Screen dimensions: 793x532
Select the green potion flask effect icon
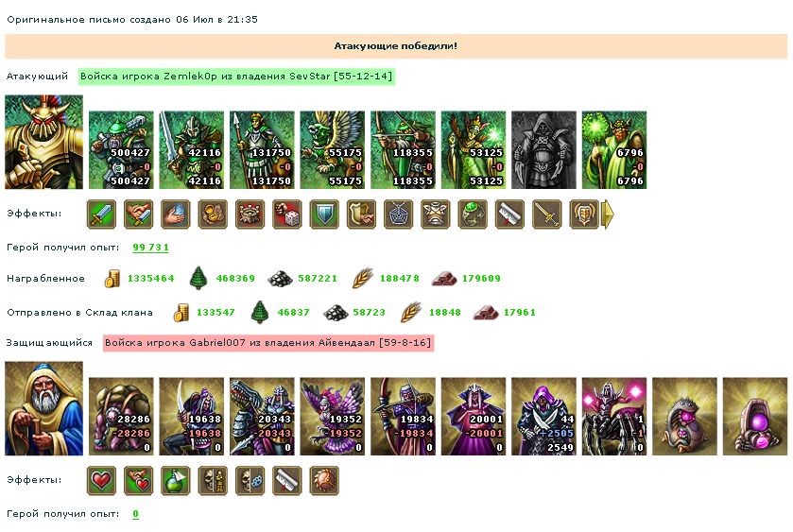[x=176, y=480]
